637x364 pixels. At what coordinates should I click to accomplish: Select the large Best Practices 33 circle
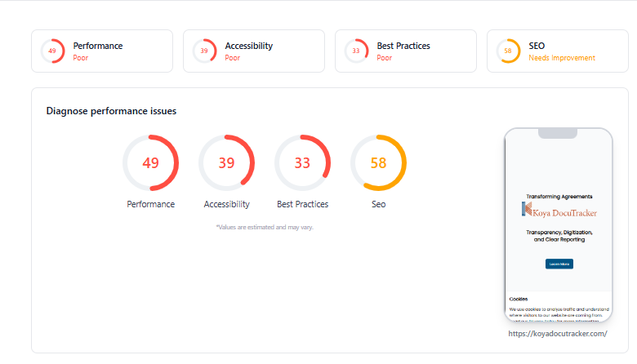(x=303, y=162)
